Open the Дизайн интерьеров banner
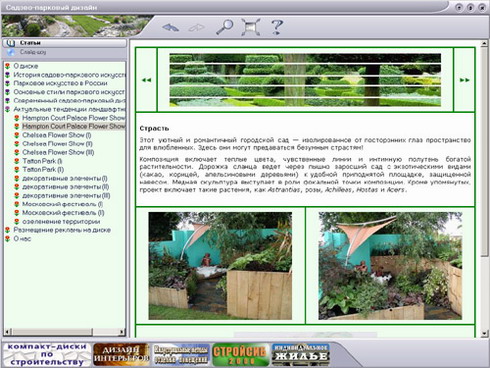The width and height of the screenshot is (490, 368). click(121, 355)
